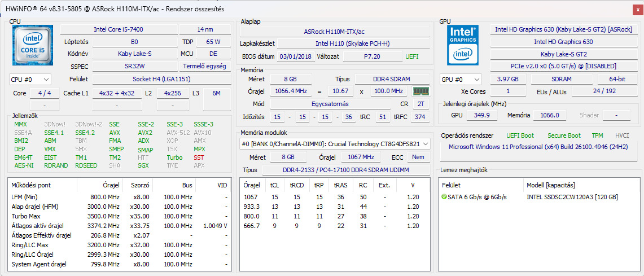
Task: Click the B0 stepping field
Action: click(x=134, y=42)
